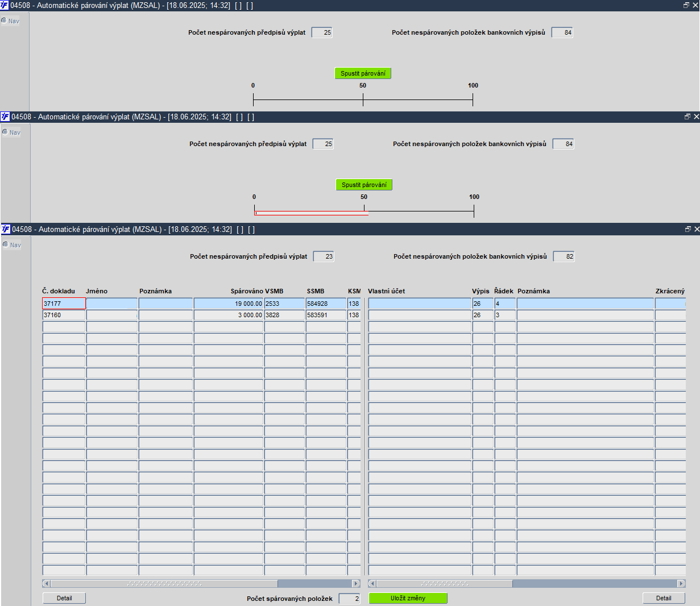Select document number cell 37160
This screenshot has height=606, width=700.
pos(64,315)
